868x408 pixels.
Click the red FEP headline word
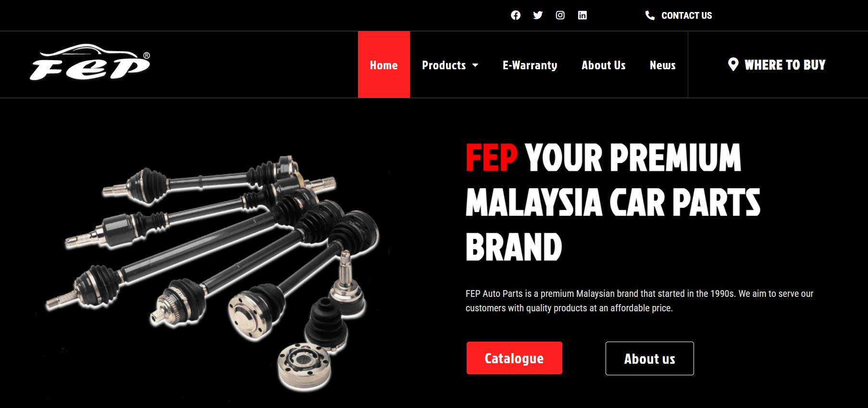[x=491, y=157]
